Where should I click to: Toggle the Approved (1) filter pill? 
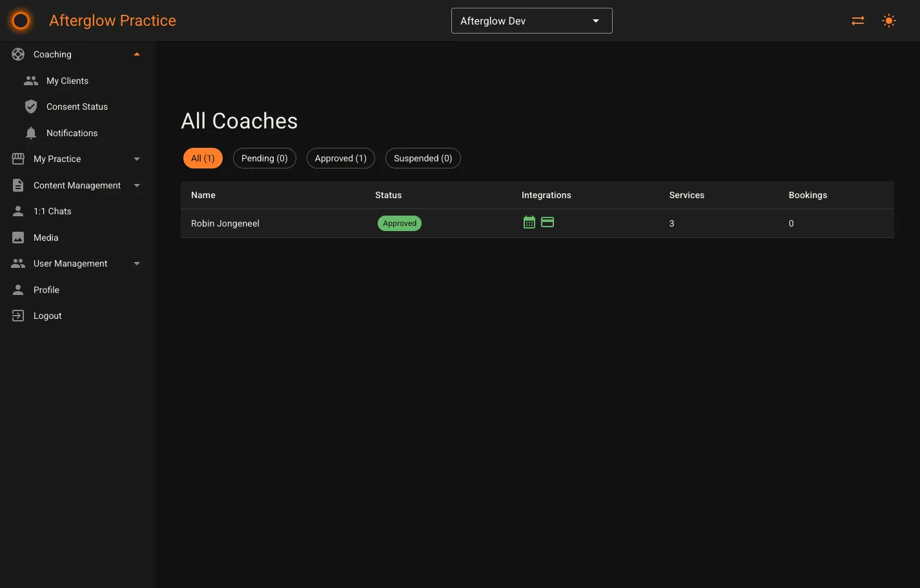tap(340, 157)
